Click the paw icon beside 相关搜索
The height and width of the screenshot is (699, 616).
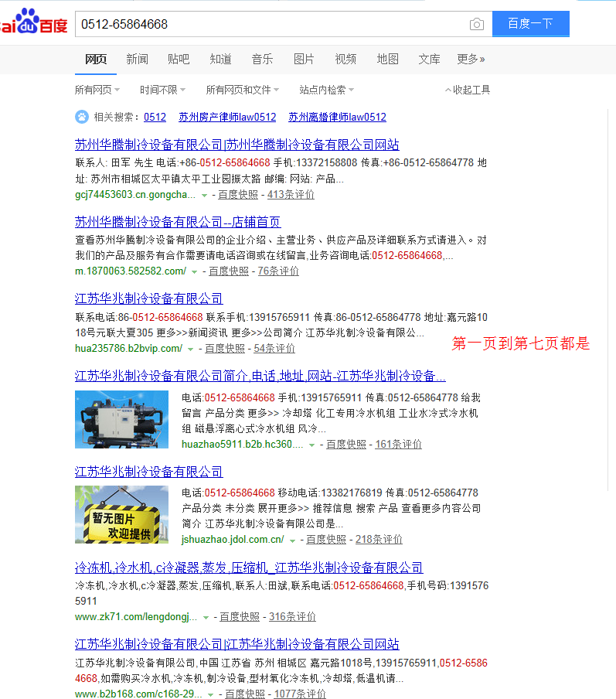82,117
